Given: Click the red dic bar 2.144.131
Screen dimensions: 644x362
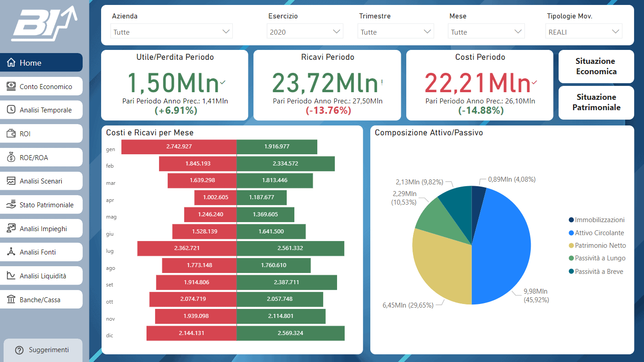Looking at the screenshot, I should pyautogui.click(x=191, y=333).
